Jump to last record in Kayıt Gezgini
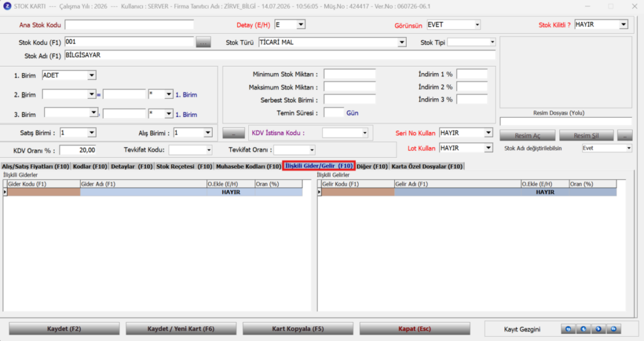Screen dimensions: 644x341 (x=614, y=329)
